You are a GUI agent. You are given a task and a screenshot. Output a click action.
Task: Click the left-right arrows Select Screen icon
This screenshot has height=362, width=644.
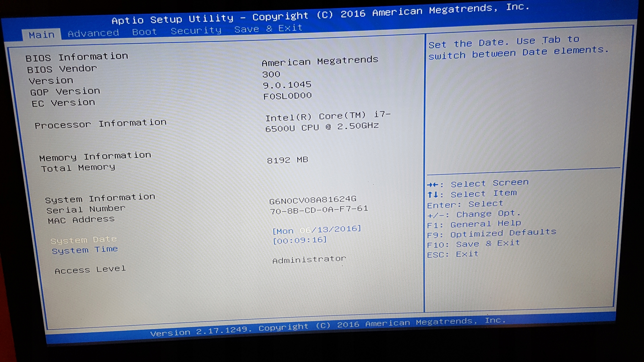tap(433, 185)
